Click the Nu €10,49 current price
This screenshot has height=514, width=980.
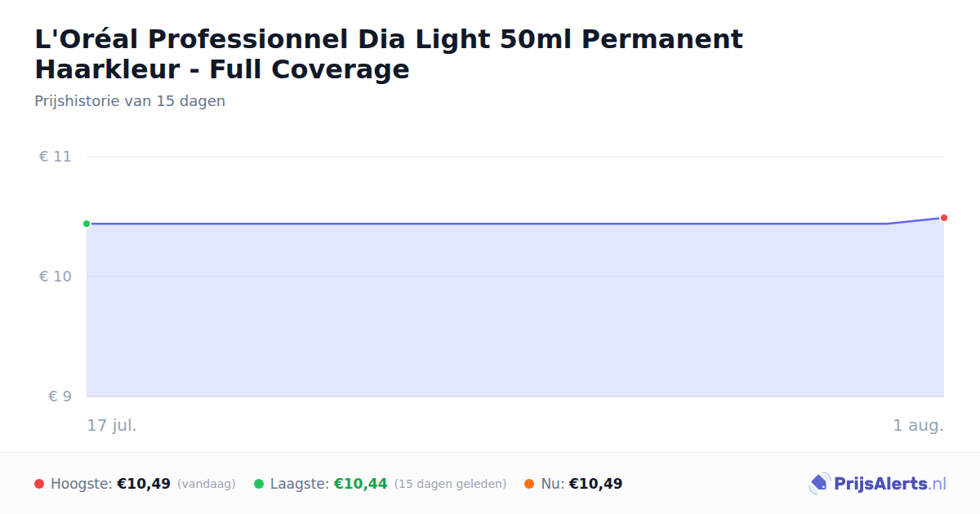595,484
